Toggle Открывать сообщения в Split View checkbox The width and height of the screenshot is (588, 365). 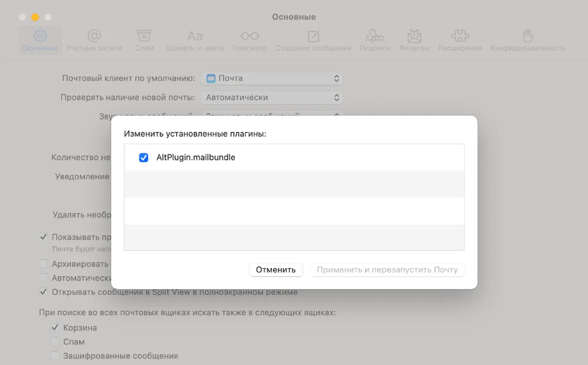pyautogui.click(x=43, y=292)
